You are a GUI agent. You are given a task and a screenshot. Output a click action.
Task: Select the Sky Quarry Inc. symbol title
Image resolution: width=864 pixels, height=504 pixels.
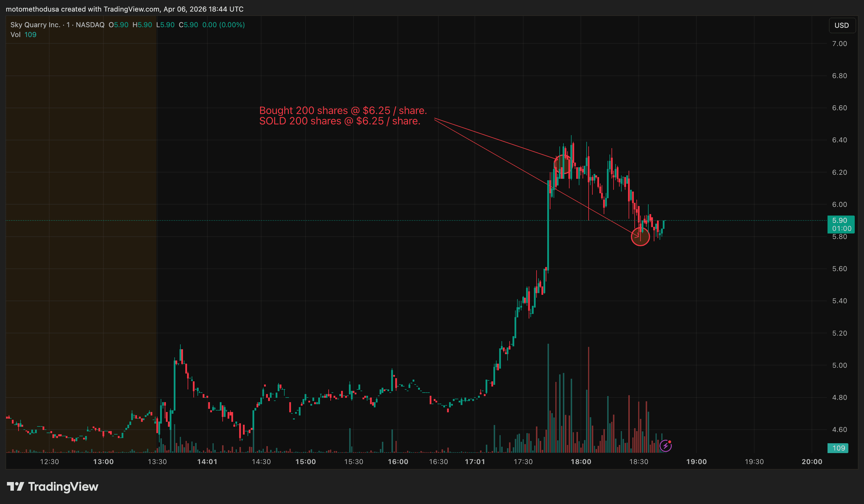pos(35,25)
